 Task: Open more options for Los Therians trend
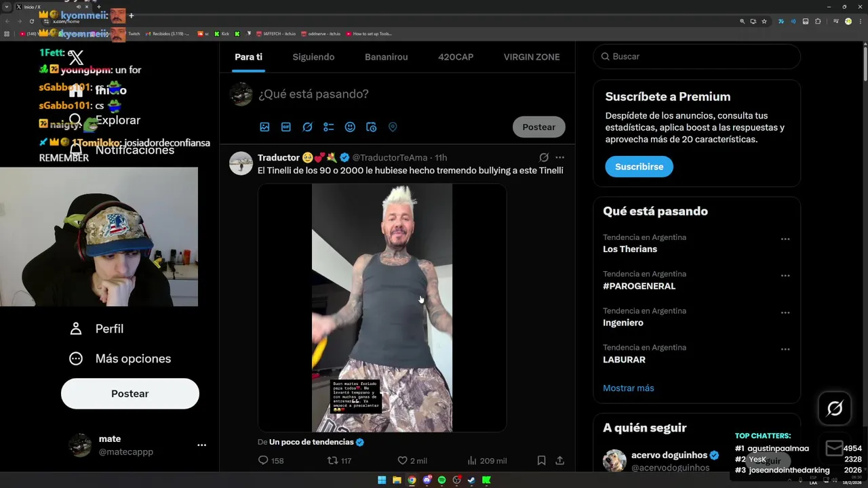point(785,239)
